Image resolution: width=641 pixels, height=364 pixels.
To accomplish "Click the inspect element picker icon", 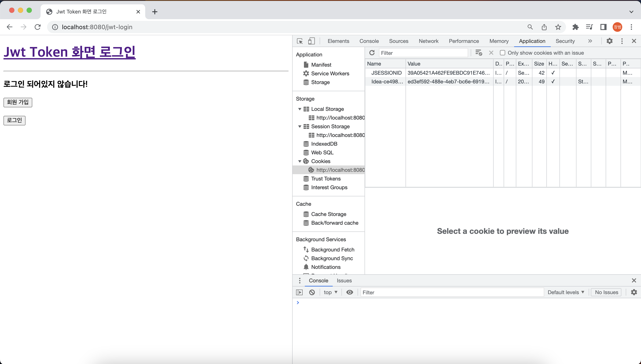I will pos(300,41).
